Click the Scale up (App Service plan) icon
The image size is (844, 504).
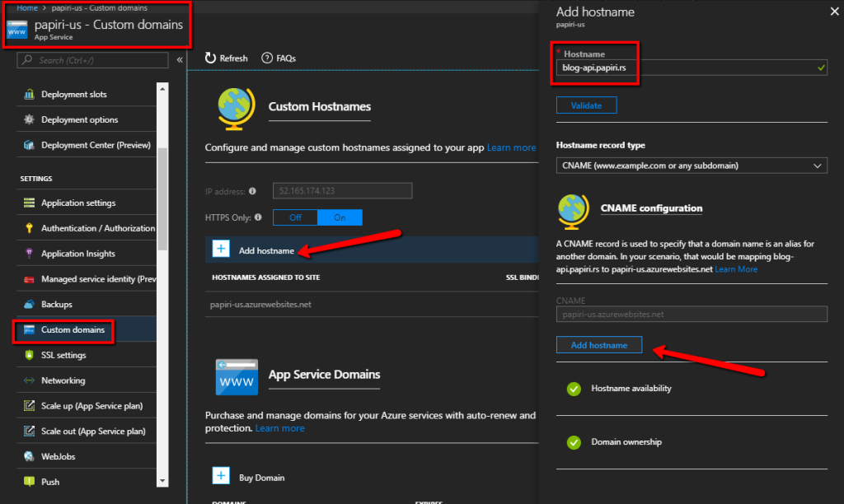point(29,405)
